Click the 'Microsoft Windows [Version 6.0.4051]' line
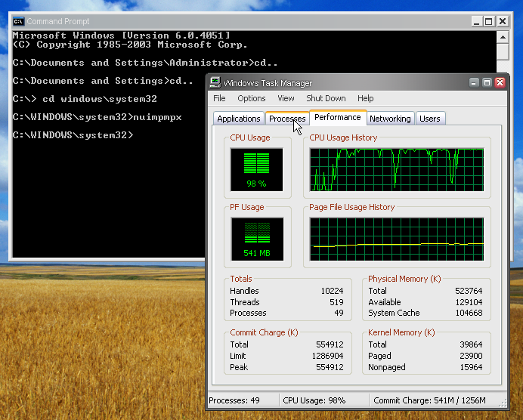 point(122,36)
